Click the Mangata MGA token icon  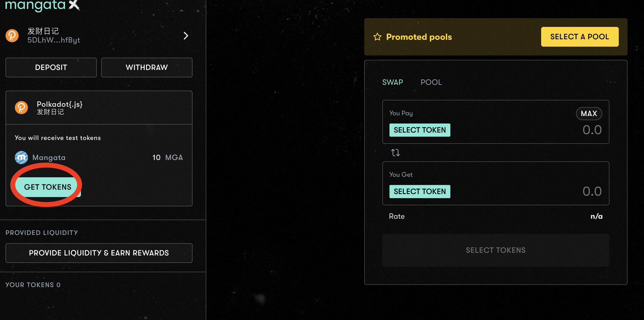(x=21, y=158)
